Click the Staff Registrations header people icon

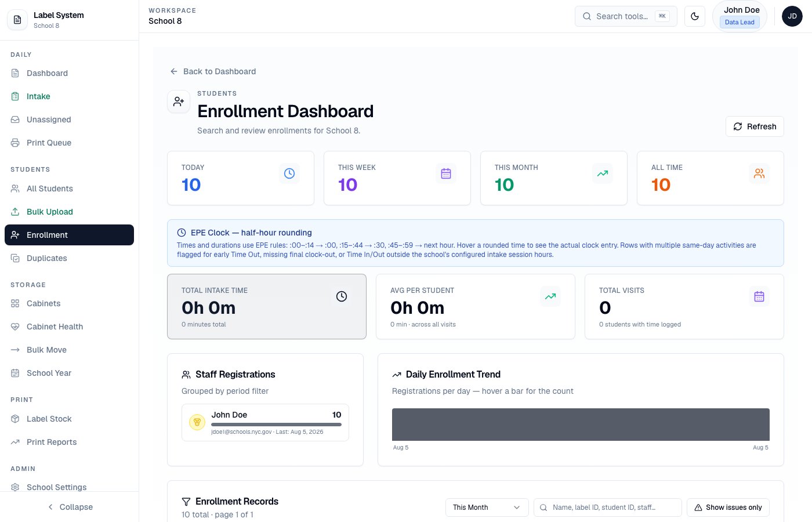point(186,375)
